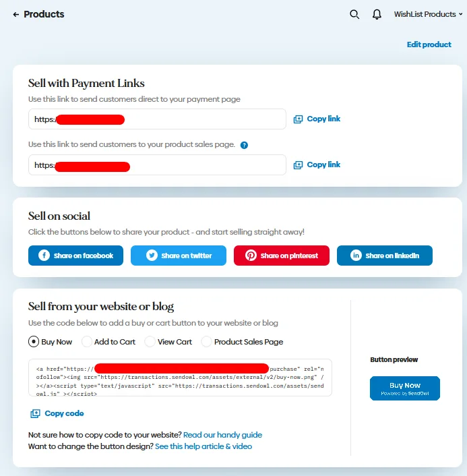
Task: Click the LinkedIn logo icon
Action: tap(356, 256)
